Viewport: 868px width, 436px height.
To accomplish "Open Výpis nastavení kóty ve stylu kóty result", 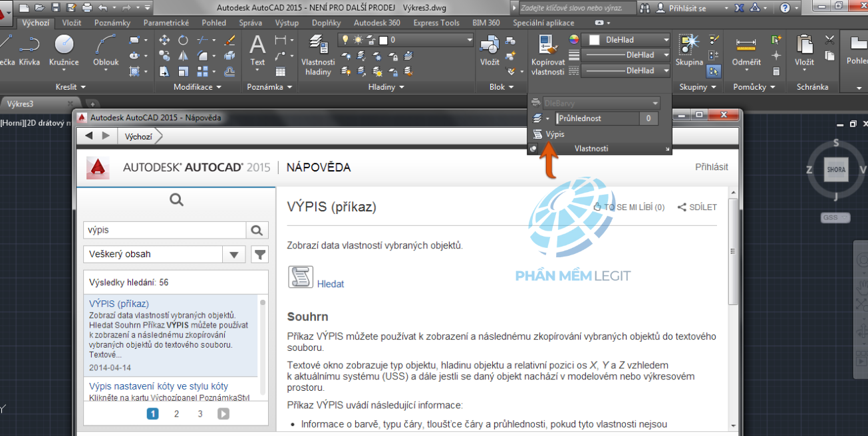I will click(158, 386).
